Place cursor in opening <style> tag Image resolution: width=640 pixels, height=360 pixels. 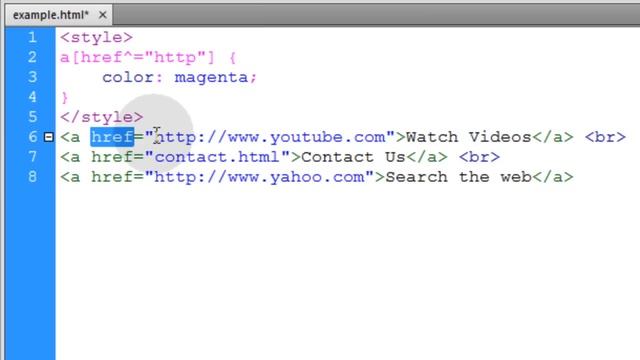[x=96, y=38]
